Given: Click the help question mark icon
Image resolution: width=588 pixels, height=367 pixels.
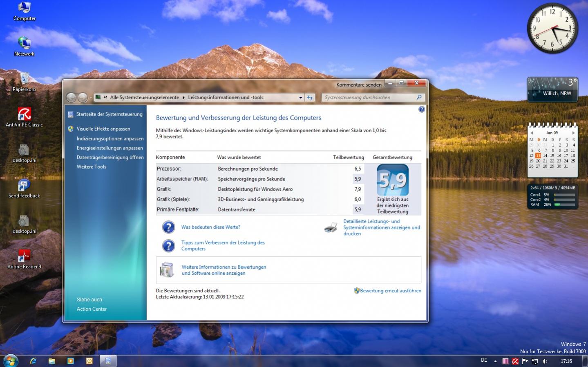Looking at the screenshot, I should click(x=422, y=109).
